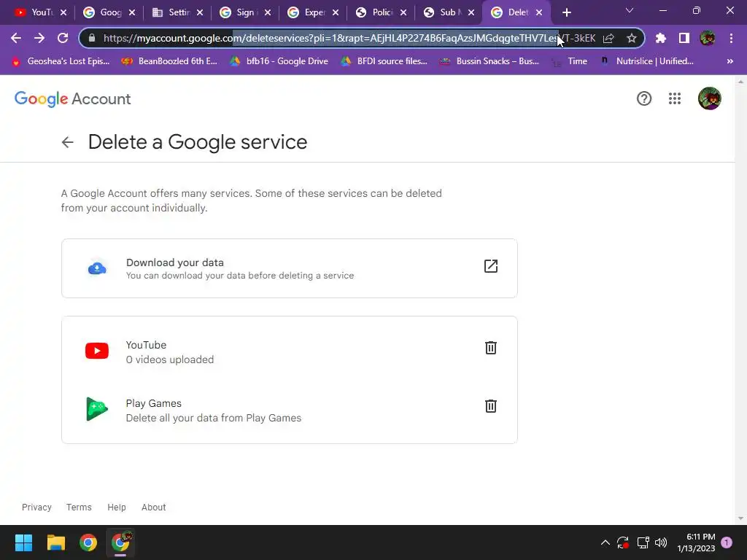The image size is (747, 560).
Task: Reload the current page
Action: coord(63,38)
